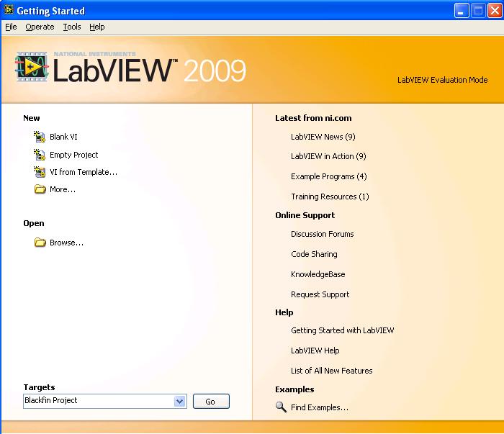Screen dimensions: 504x434
Task: Create an Empty Project
Action: point(74,155)
